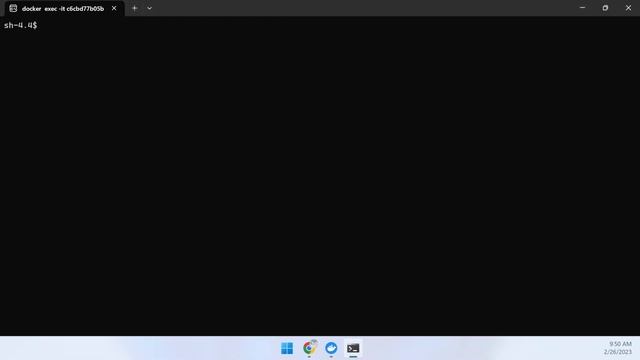Open the Windows Start menu

coord(287,348)
